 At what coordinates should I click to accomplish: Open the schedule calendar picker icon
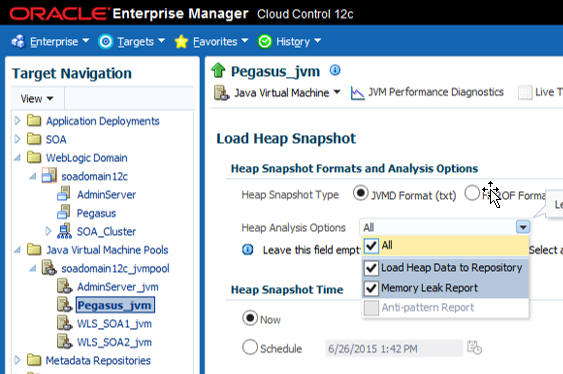pos(474,347)
